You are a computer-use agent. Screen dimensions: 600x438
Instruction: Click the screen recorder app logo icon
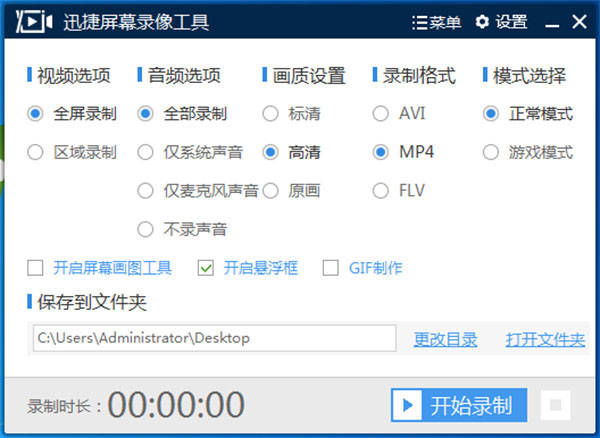point(34,21)
